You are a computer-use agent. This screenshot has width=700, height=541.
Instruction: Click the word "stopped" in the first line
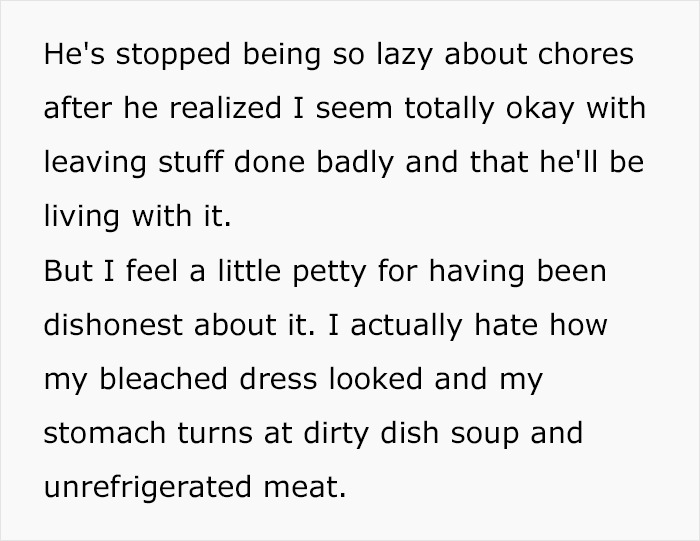click(x=173, y=55)
